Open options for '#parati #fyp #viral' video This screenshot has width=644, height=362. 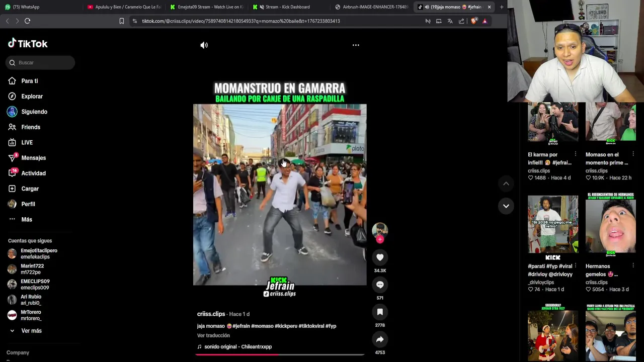[576, 266]
